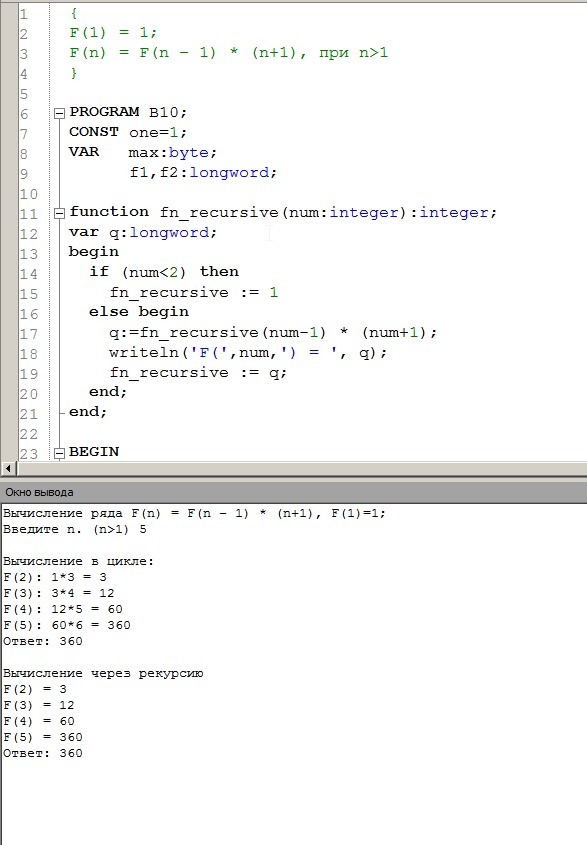Click the 'then' keyword on line 14
Viewport: 587px width, 845px height.
pyautogui.click(x=219, y=272)
